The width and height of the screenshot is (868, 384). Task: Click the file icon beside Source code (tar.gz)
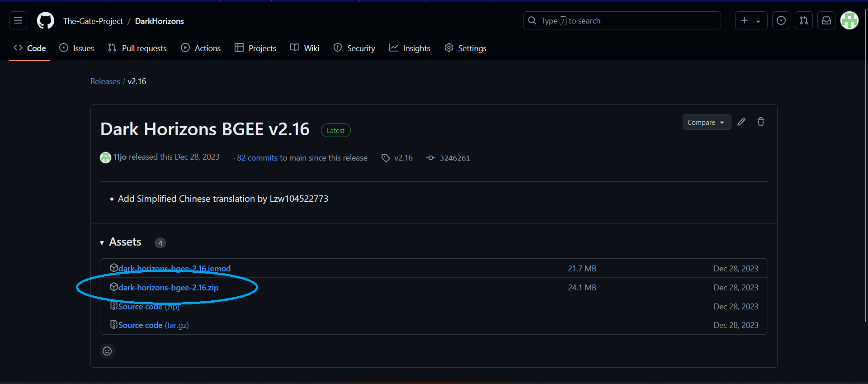click(114, 324)
